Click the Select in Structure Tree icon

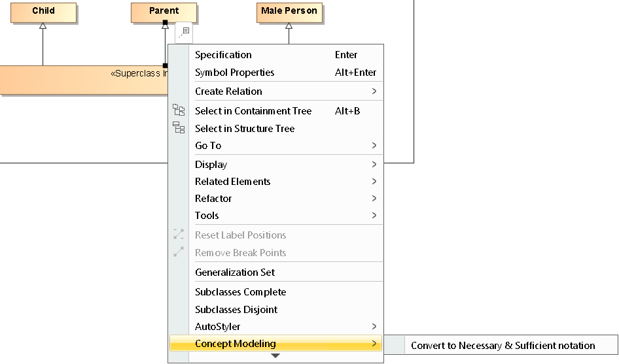coord(179,128)
